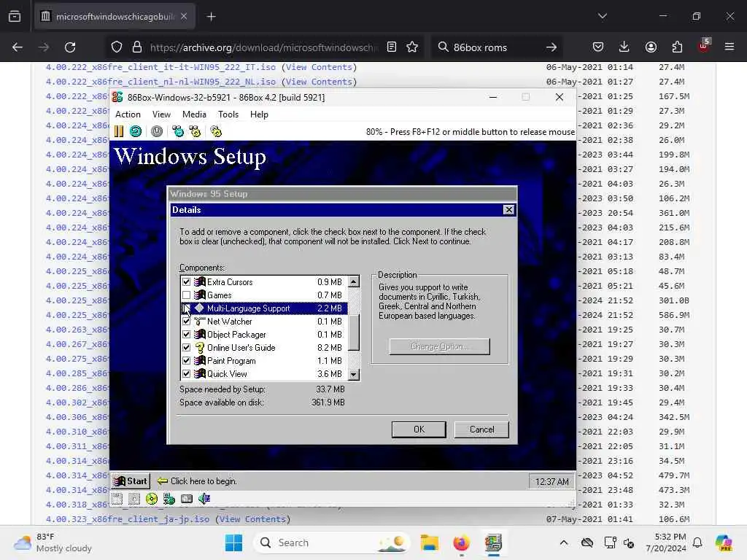Click the sound speaker status icon
This screenshot has height=560, width=747.
coord(204,499)
